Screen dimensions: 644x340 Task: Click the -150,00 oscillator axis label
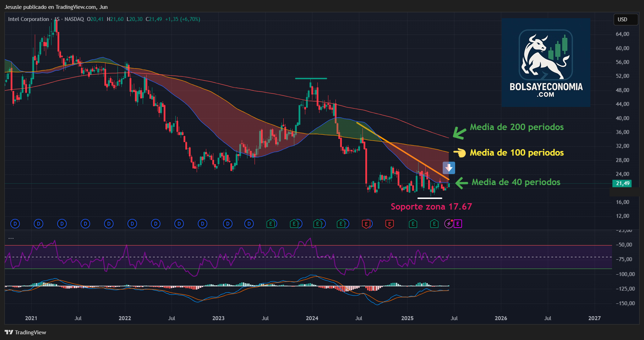click(625, 303)
